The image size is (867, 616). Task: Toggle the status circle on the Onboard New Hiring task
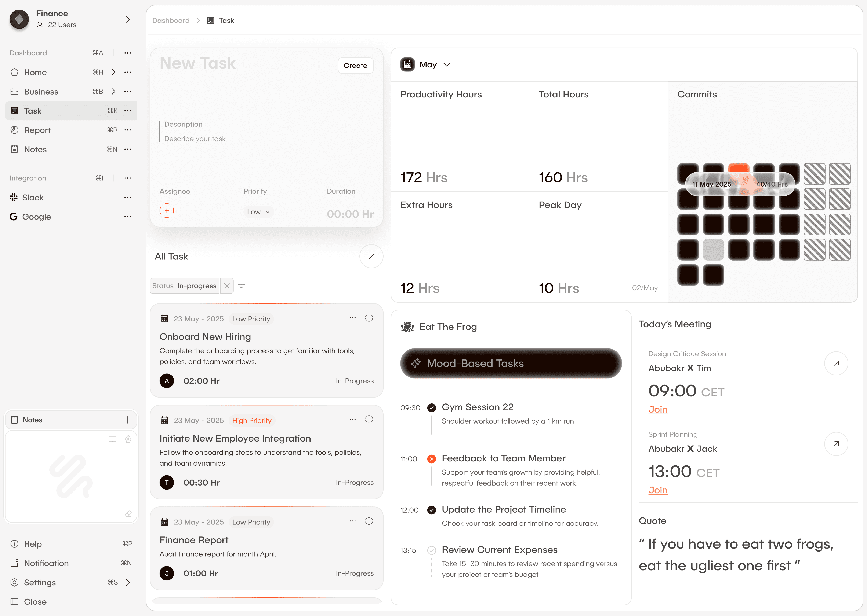(x=369, y=318)
